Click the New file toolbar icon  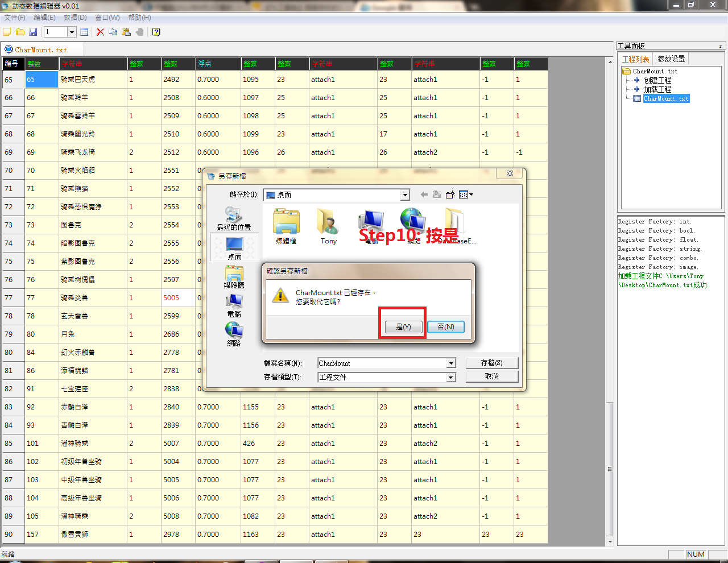[7, 32]
